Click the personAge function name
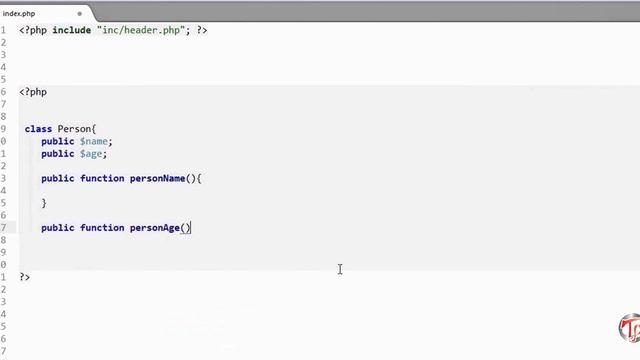The height and width of the screenshot is (360, 640). [x=155, y=228]
